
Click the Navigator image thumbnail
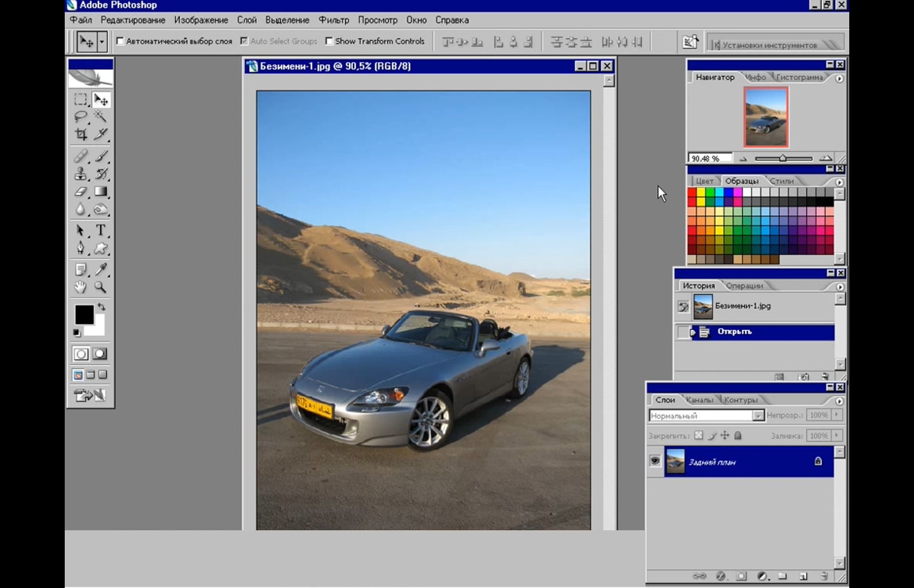coord(766,117)
